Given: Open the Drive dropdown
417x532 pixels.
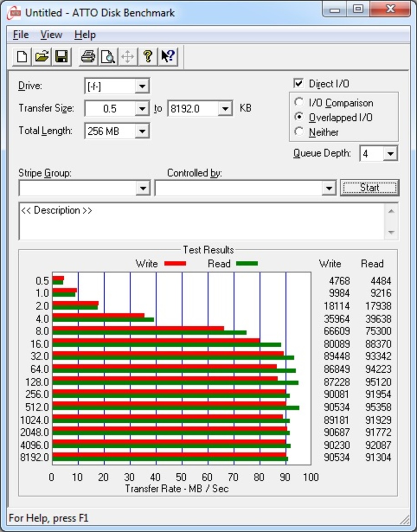Looking at the screenshot, I should (x=142, y=86).
